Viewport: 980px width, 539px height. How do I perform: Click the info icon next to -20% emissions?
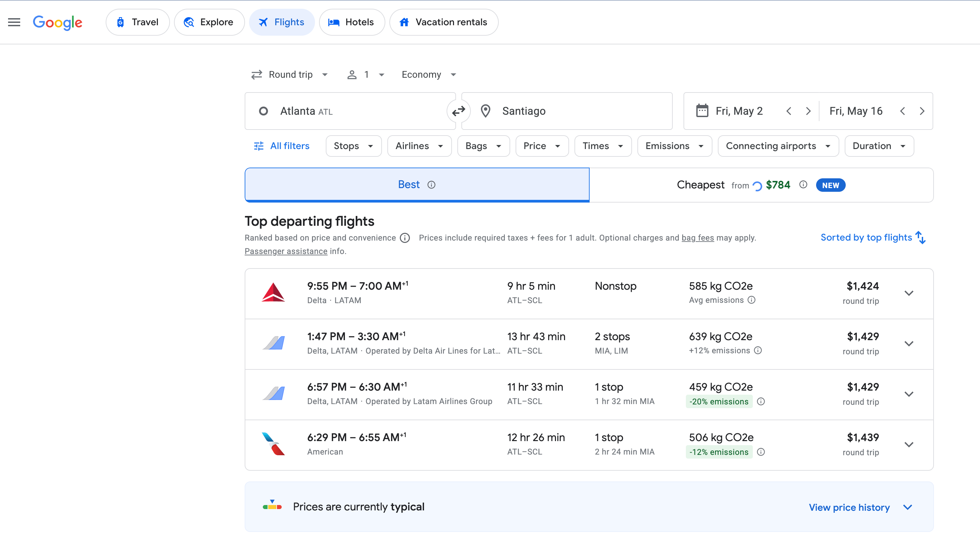click(x=761, y=402)
